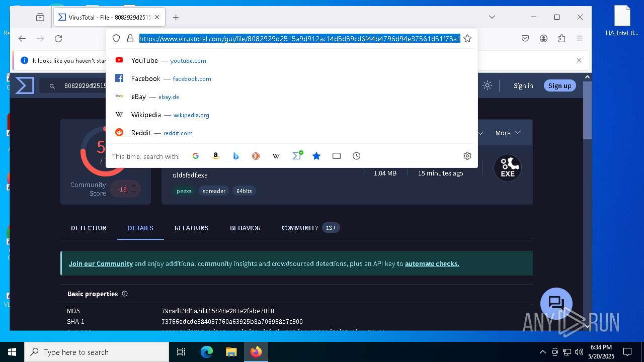The width and height of the screenshot is (644, 362).
Task: Open the DETECTION tab
Action: coord(89,228)
